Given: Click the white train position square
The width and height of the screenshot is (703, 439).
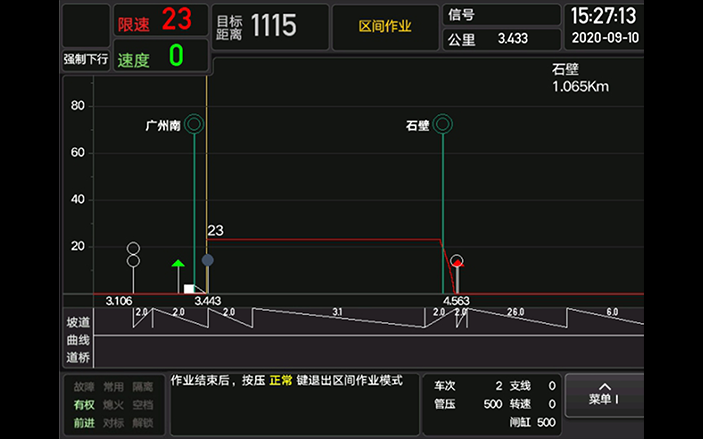Looking at the screenshot, I should point(189,289).
